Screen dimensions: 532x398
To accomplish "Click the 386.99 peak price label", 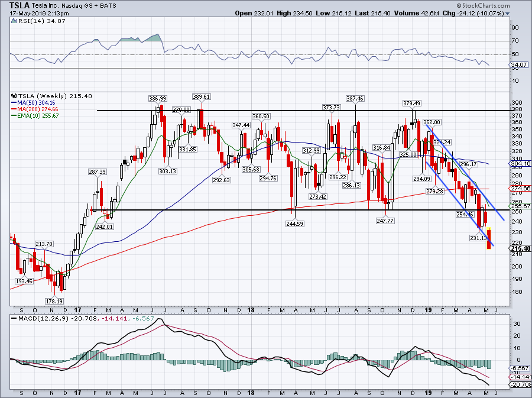I will coord(157,98).
